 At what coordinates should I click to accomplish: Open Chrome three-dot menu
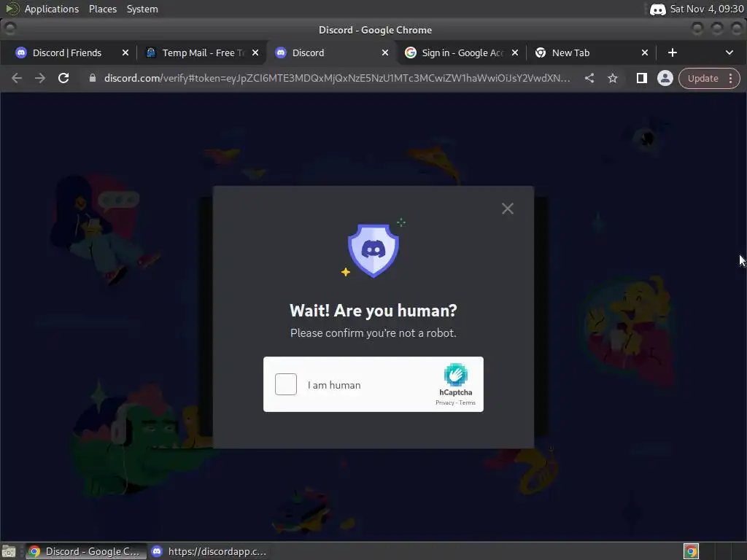click(x=730, y=78)
